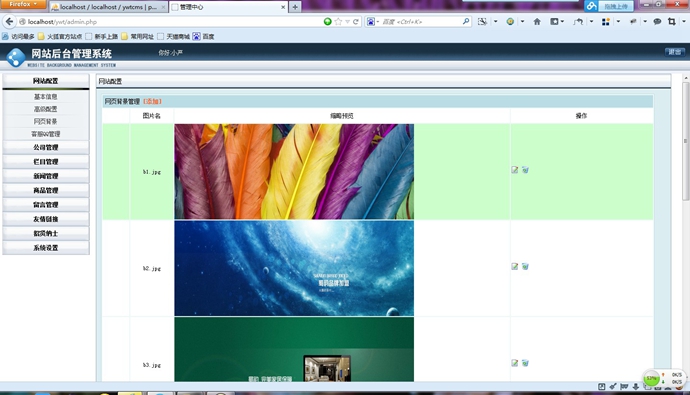
Task: Expand the 系统设置 sidebar section
Action: click(x=46, y=248)
